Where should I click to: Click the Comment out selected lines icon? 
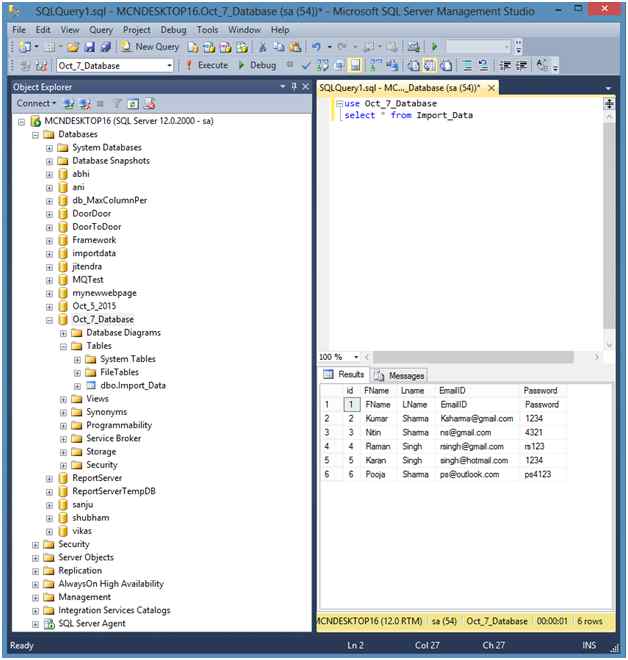tap(467, 65)
